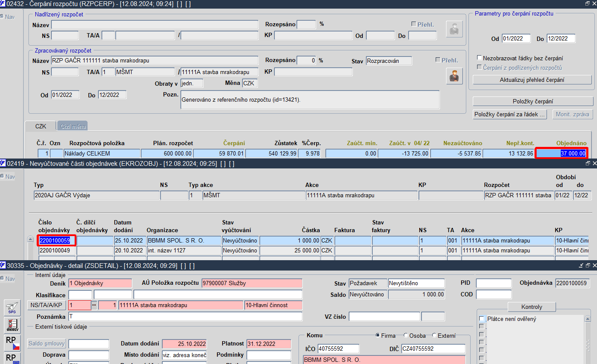Image resolution: width=597 pixels, height=364 pixels.
Task: Click the RP icon with Czech flag
Action: click(12, 343)
